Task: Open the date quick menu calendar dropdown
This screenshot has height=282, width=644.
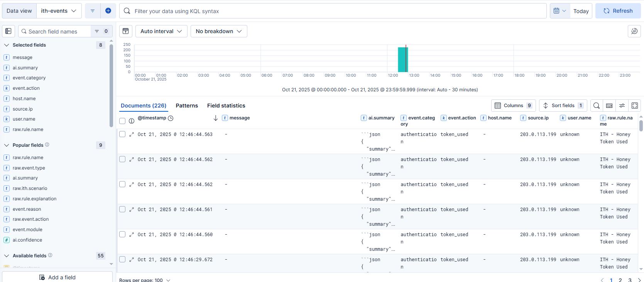Action: [x=559, y=11]
